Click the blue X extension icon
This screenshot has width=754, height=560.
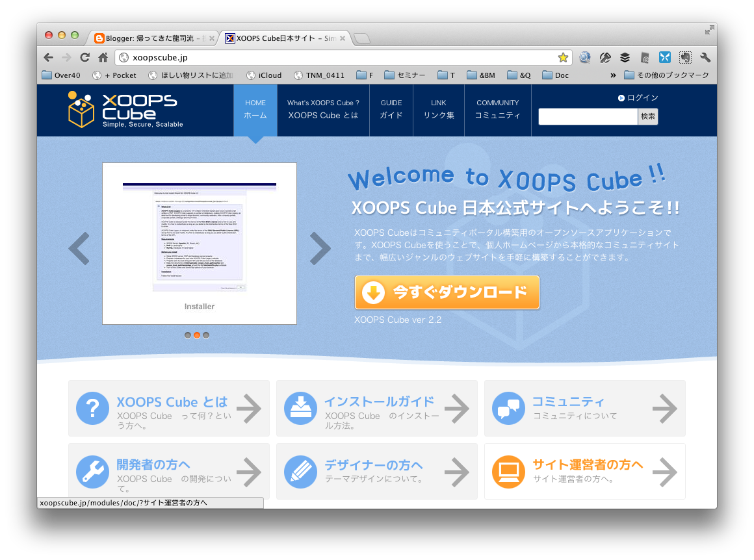coord(664,58)
